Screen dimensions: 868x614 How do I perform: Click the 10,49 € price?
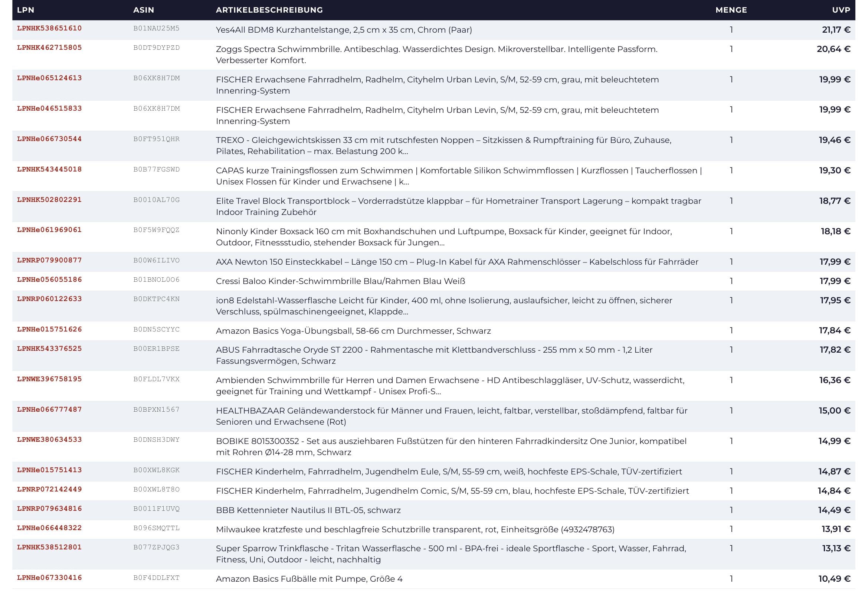pos(834,579)
